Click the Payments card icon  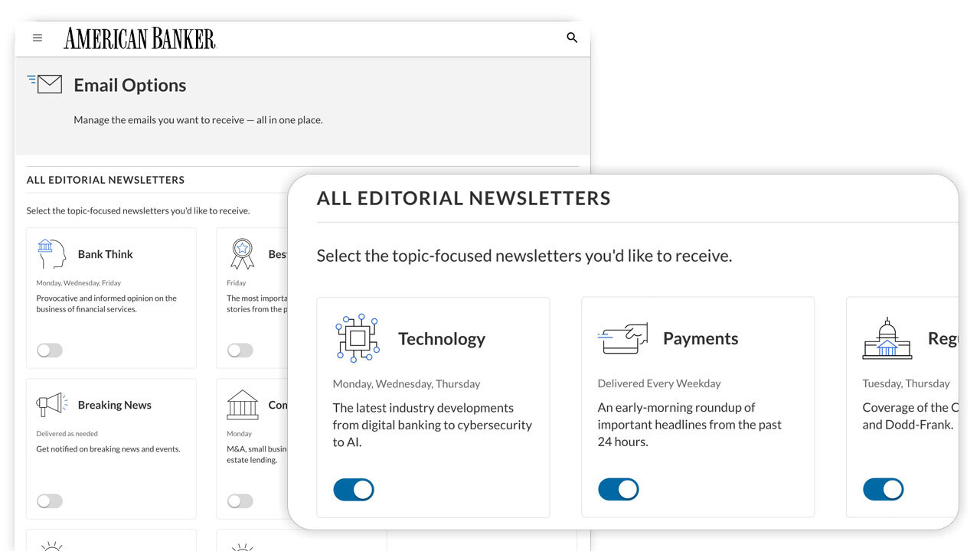pyautogui.click(x=622, y=338)
